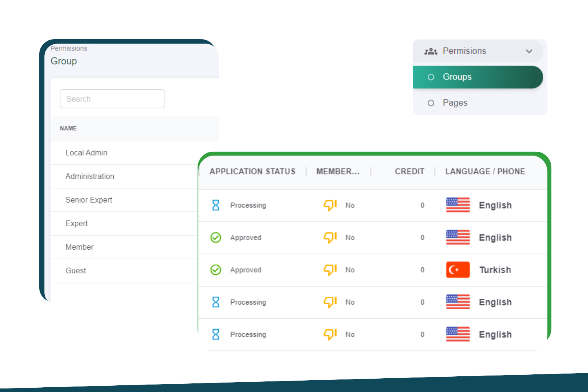
Task: Click the US flag in the Approved row
Action: click(x=458, y=238)
